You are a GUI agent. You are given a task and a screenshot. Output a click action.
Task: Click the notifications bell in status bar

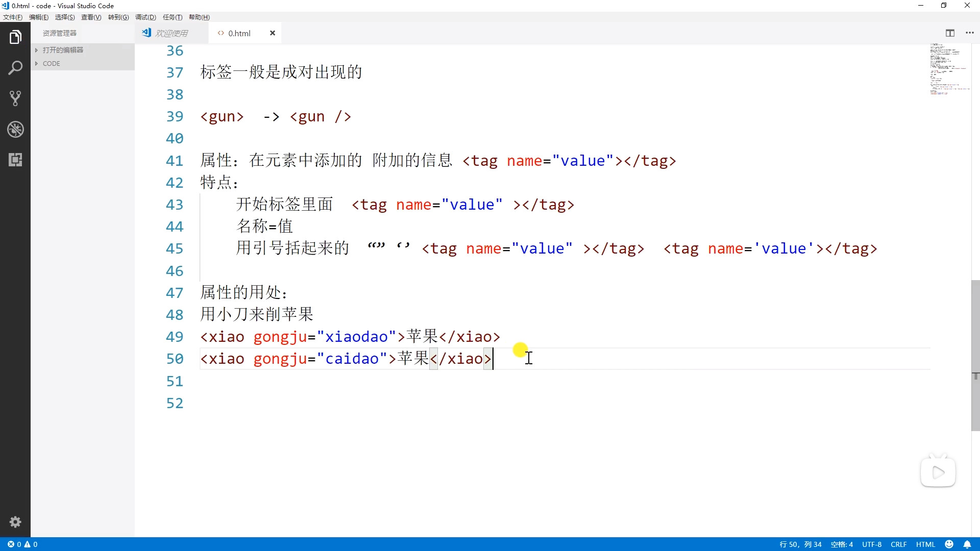[x=967, y=544]
